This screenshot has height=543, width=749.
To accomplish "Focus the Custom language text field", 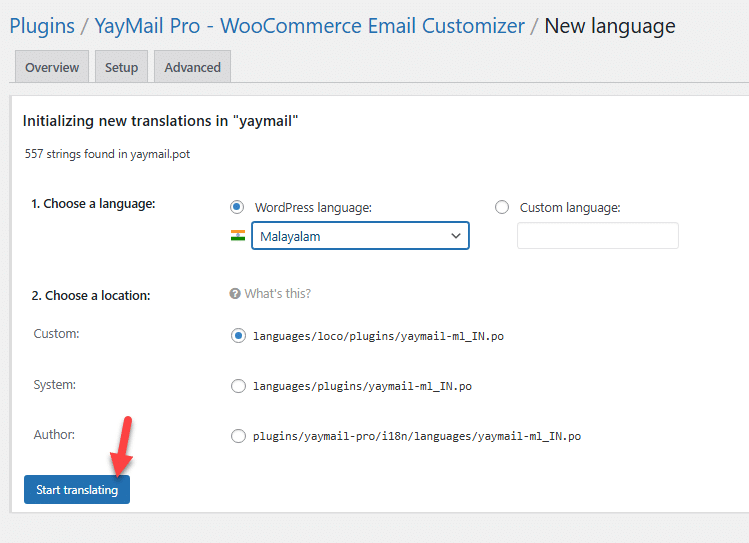I will [x=598, y=235].
